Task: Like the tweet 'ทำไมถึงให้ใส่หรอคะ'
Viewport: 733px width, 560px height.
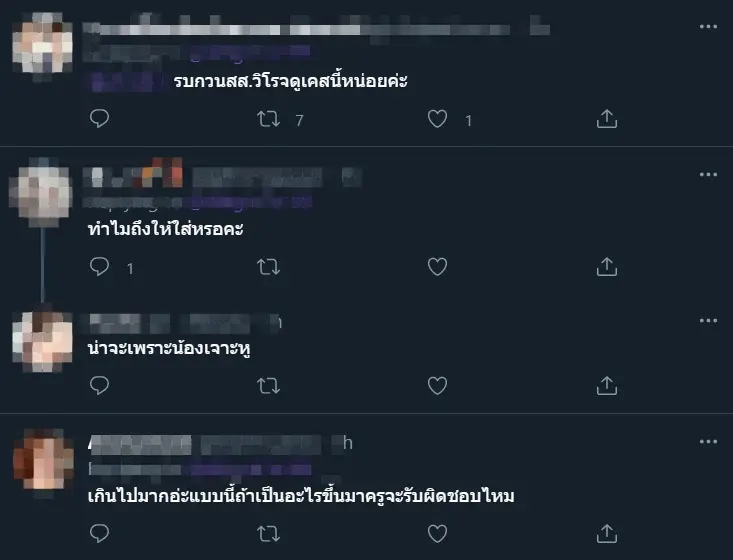Action: 438,266
